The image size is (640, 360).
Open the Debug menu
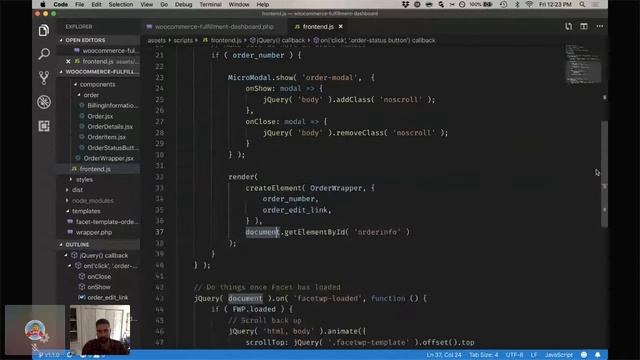pyautogui.click(x=183, y=4)
